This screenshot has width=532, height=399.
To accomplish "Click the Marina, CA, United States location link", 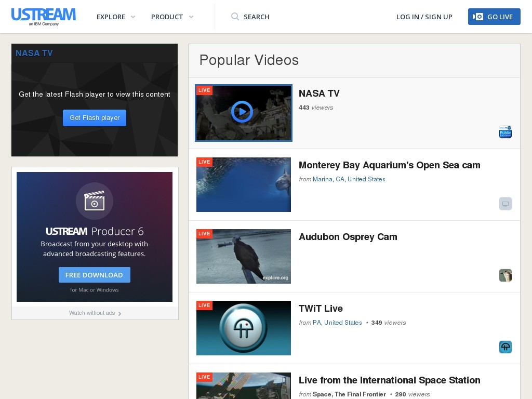I will (349, 179).
